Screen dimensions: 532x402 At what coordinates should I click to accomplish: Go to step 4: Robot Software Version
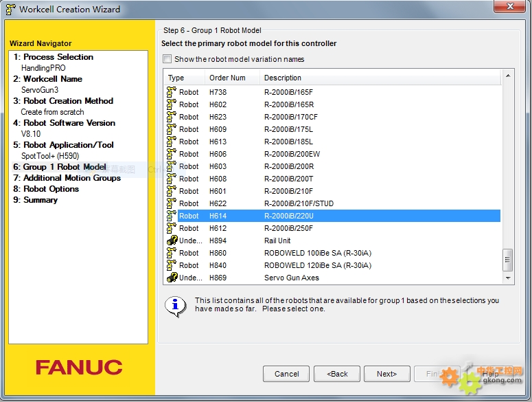coord(64,123)
